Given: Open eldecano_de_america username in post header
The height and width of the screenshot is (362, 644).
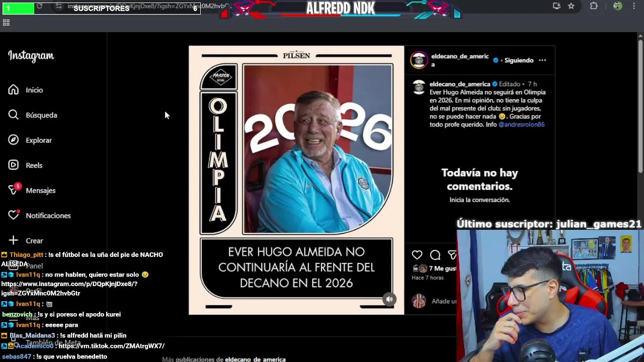Looking at the screenshot, I should coord(460,60).
